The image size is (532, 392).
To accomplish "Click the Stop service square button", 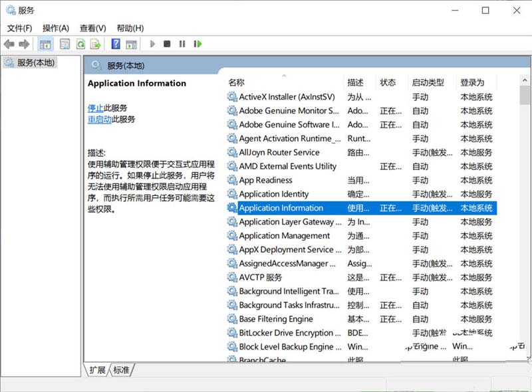I will coord(167,44).
